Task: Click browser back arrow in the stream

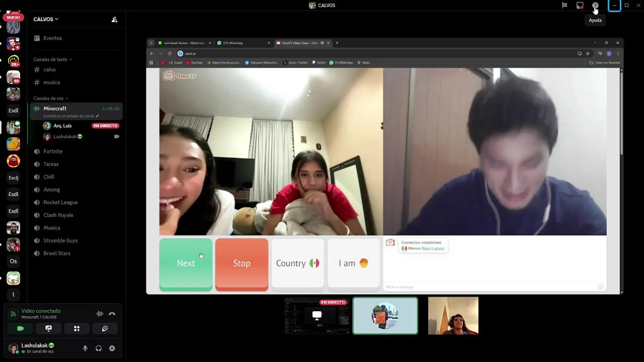Action: coord(152,53)
